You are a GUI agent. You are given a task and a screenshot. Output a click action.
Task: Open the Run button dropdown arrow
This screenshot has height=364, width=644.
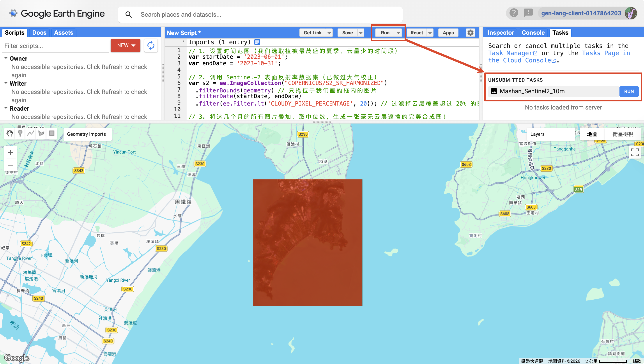coord(398,33)
